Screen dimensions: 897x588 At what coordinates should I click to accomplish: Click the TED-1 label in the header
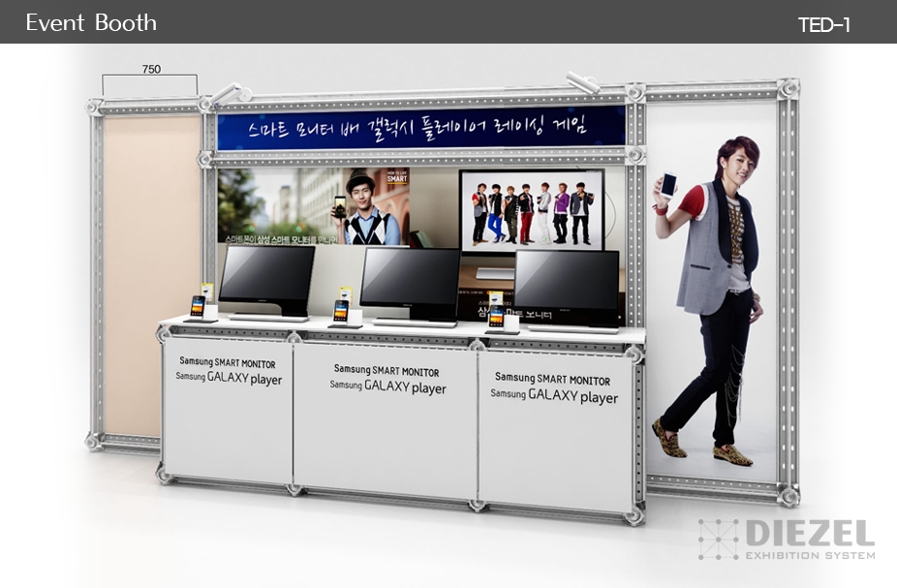(x=823, y=25)
